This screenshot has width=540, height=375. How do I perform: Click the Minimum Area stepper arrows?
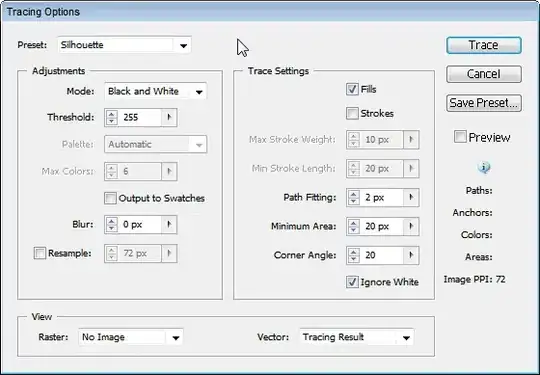point(354,226)
